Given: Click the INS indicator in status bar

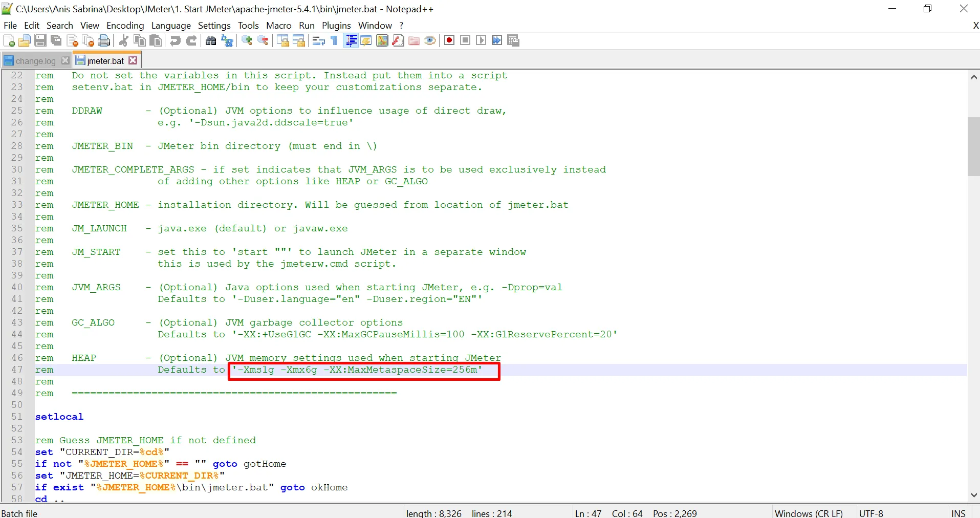Looking at the screenshot, I should [x=958, y=513].
